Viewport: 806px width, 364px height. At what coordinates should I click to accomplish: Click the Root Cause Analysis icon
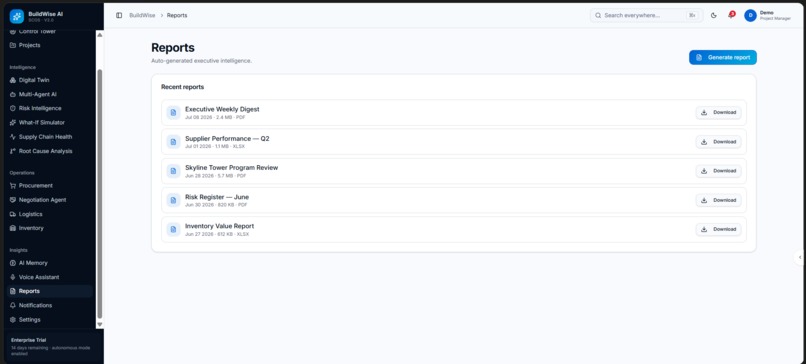coord(13,151)
